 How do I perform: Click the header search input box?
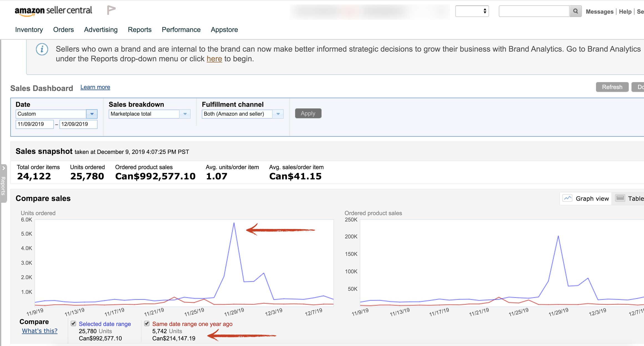[534, 11]
